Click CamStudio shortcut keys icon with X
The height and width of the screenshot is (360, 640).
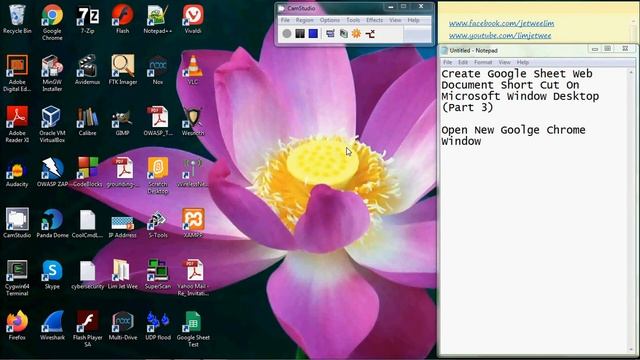[370, 33]
